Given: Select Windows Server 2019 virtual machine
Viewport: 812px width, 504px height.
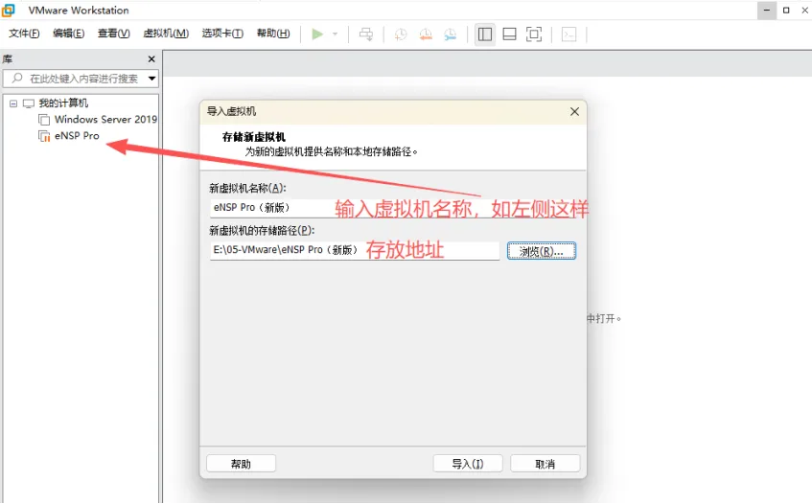Looking at the screenshot, I should (x=105, y=120).
